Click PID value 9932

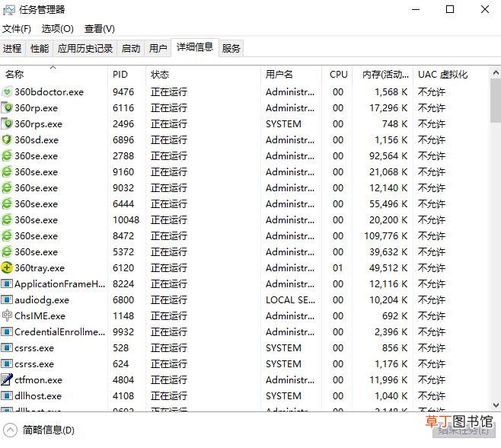(123, 332)
